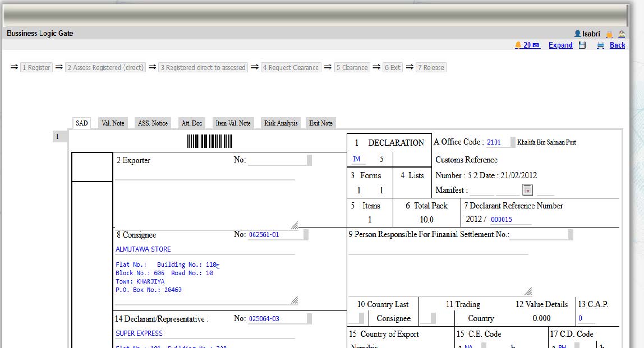Go to the home icon in header
The width and height of the screenshot is (644, 348).
click(x=622, y=34)
